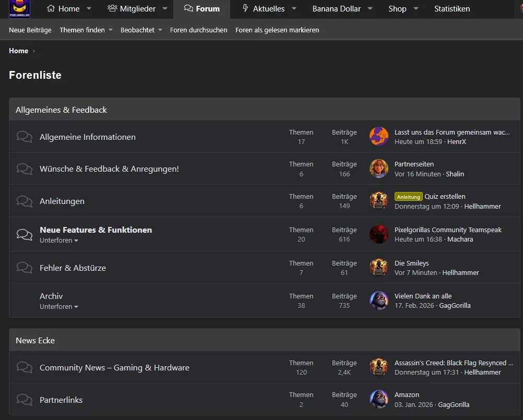Open Hellhammer's avatar in Anleitungen row

click(x=379, y=201)
